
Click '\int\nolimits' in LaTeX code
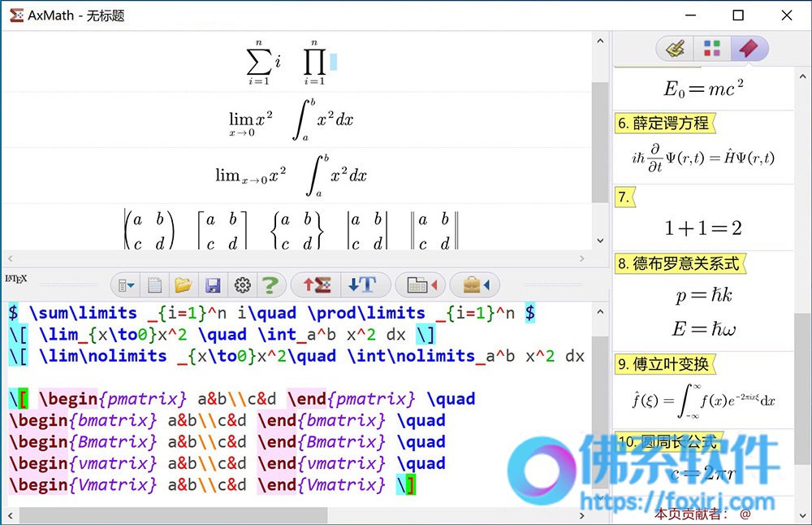[x=411, y=356]
